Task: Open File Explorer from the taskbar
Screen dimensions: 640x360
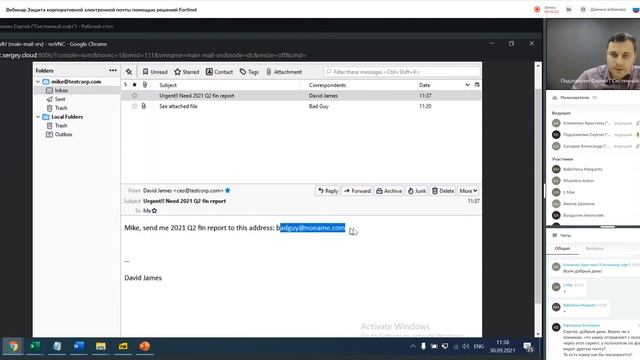Action: [x=101, y=347]
